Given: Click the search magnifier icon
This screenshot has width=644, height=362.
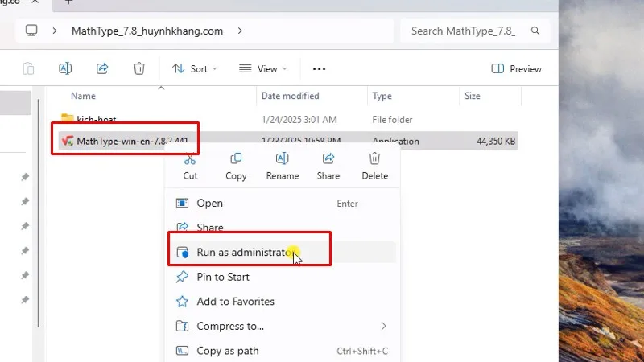Looking at the screenshot, I should (x=535, y=31).
